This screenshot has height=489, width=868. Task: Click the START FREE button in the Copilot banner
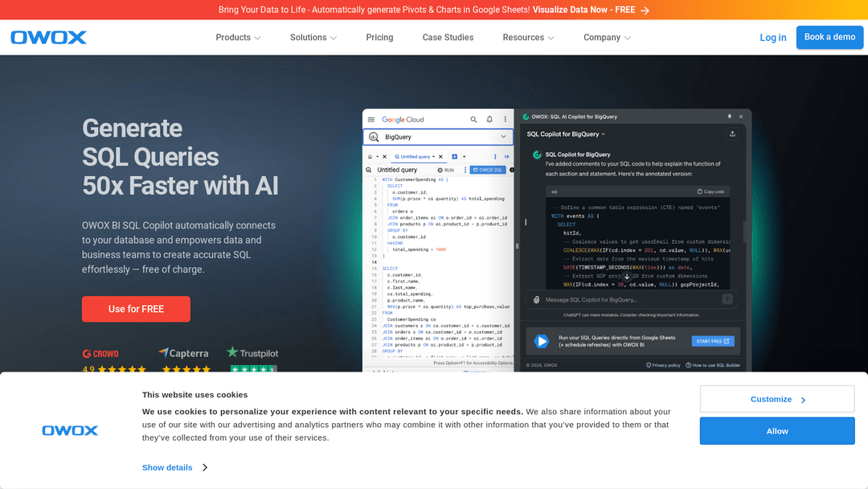pyautogui.click(x=713, y=341)
